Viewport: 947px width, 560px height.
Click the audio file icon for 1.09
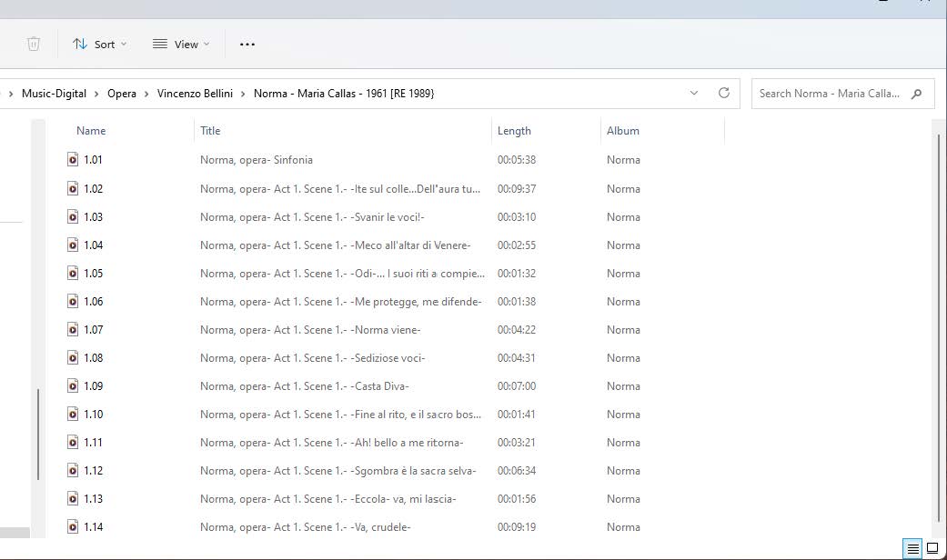(x=73, y=386)
